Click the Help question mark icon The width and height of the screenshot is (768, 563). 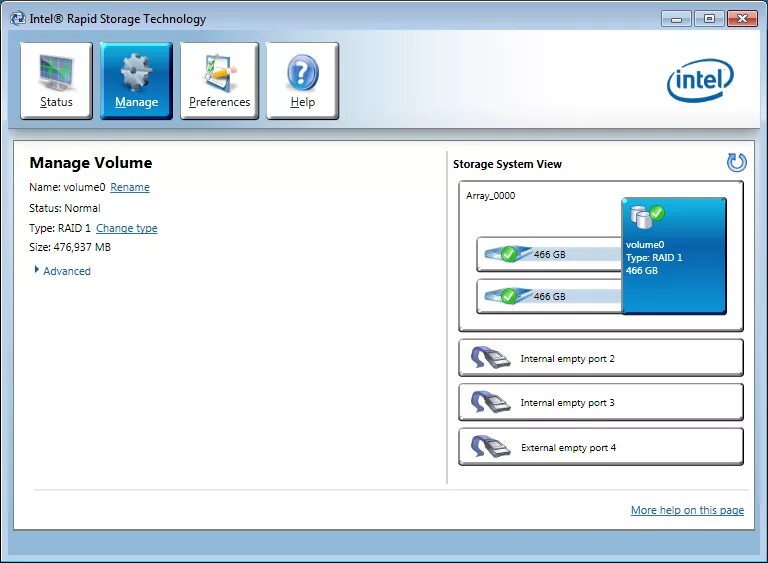(x=302, y=73)
